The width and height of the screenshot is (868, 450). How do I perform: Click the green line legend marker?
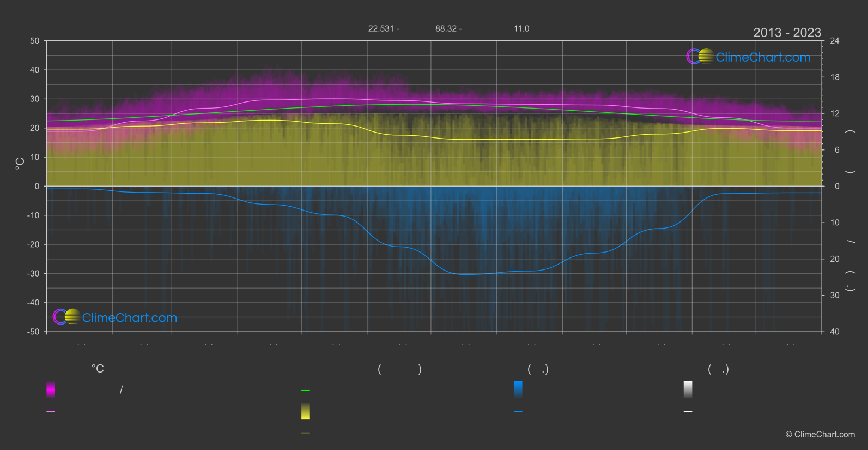[x=306, y=391]
